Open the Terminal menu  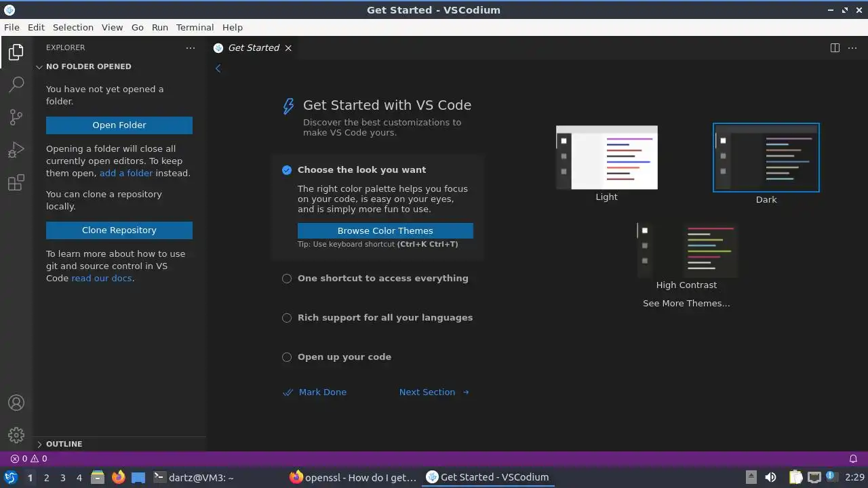click(195, 28)
